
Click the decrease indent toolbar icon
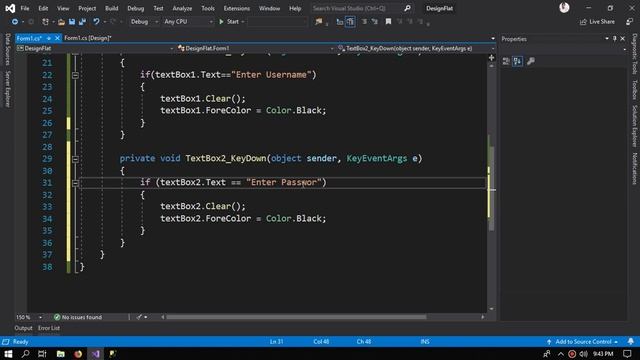click(340, 22)
